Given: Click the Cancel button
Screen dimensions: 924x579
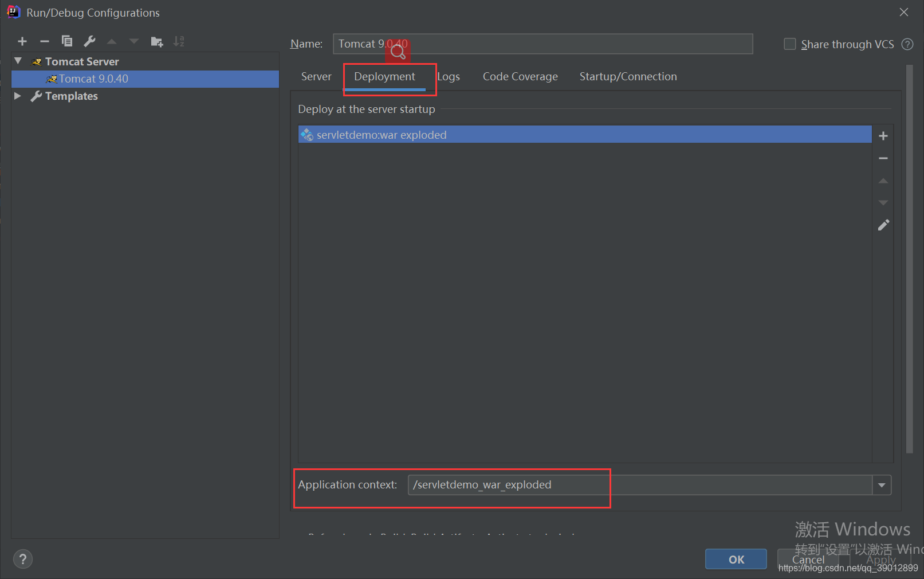Looking at the screenshot, I should (808, 560).
